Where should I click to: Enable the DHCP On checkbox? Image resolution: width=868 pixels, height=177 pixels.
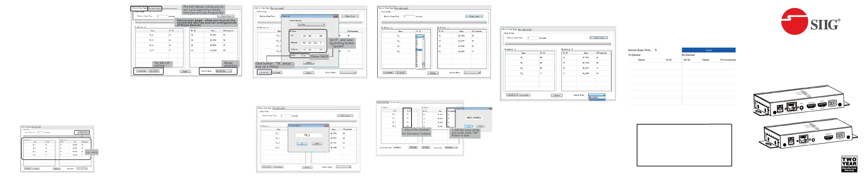pos(302,56)
